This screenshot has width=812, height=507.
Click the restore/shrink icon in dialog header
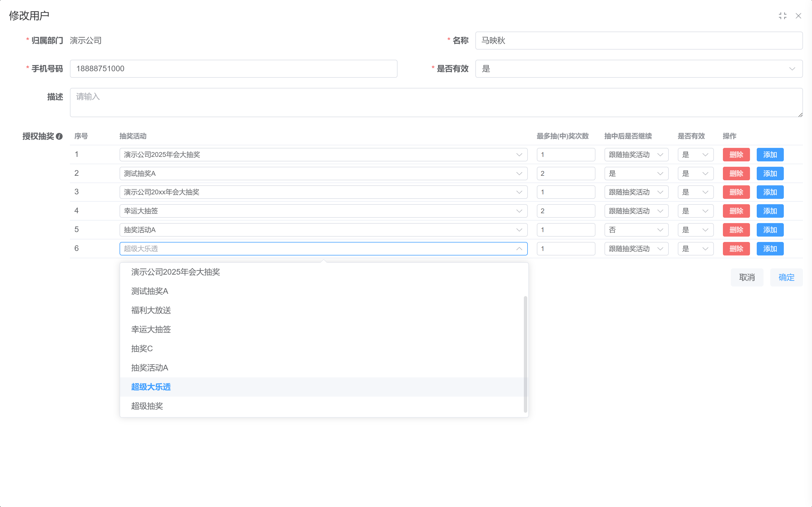(x=783, y=15)
